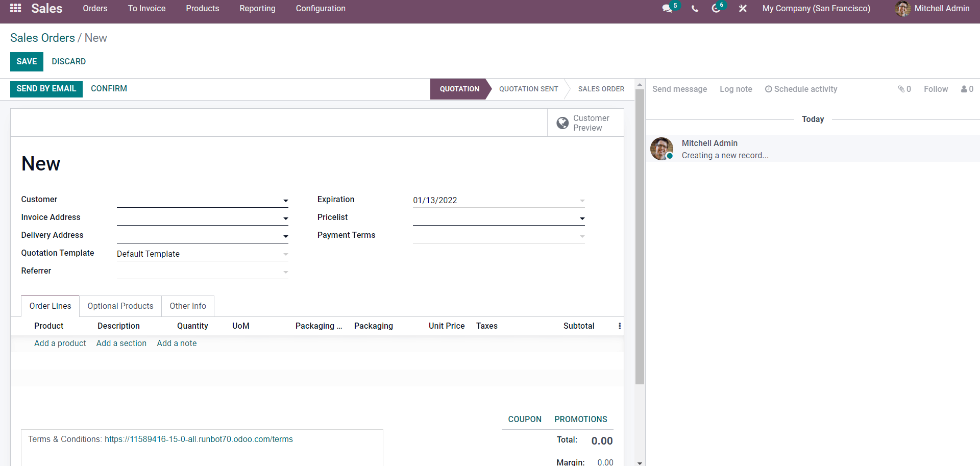Screen dimensions: 980x466
Task: Open the Configuration menu
Action: (321, 9)
